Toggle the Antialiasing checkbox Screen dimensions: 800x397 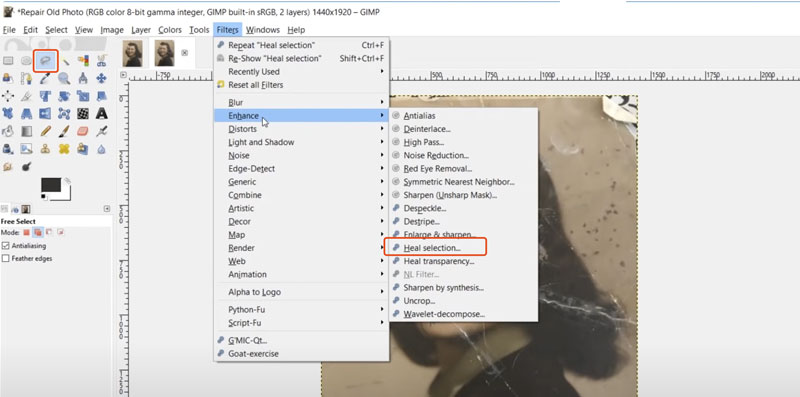pyautogui.click(x=6, y=246)
